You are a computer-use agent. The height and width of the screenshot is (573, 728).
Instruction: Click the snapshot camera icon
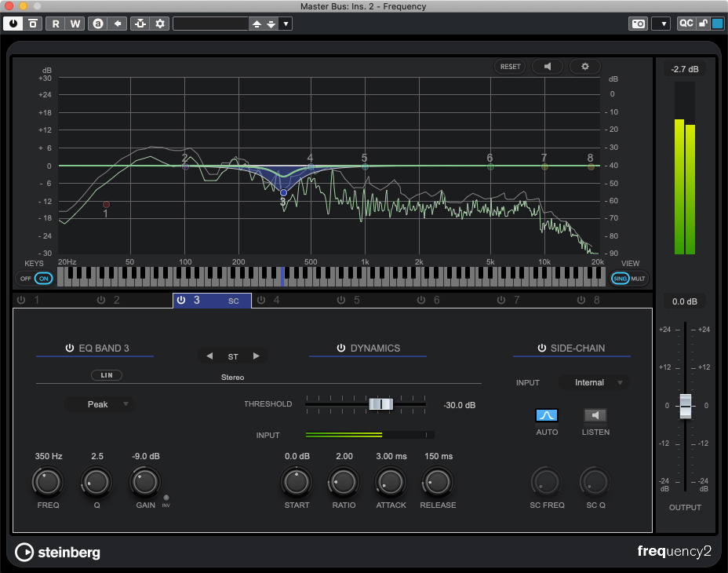pos(638,24)
